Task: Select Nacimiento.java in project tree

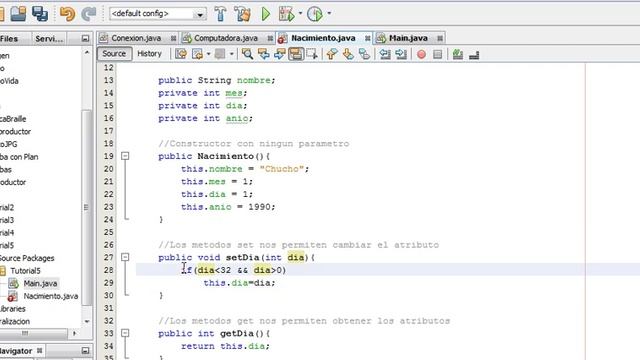Action: (x=51, y=296)
